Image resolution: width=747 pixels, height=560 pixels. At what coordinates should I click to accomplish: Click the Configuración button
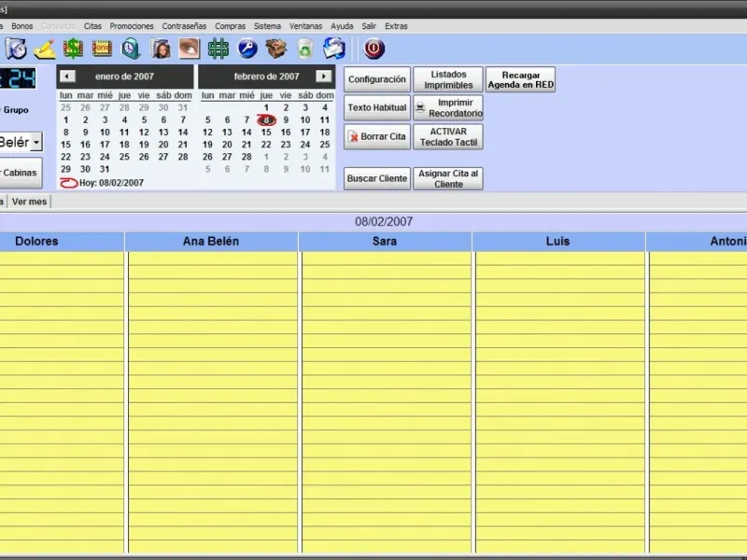pos(377,79)
